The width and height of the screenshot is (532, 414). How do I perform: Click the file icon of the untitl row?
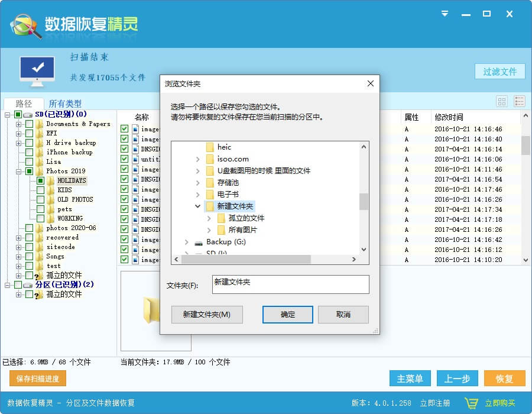(x=135, y=159)
